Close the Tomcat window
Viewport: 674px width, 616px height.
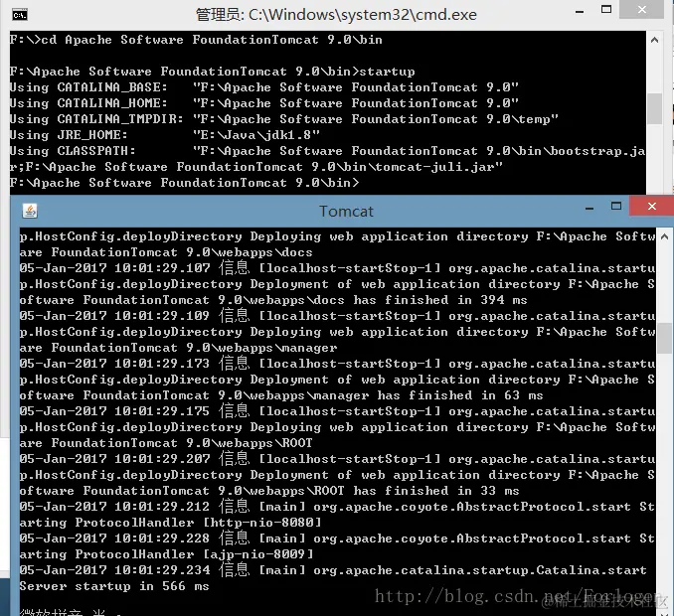coord(652,207)
